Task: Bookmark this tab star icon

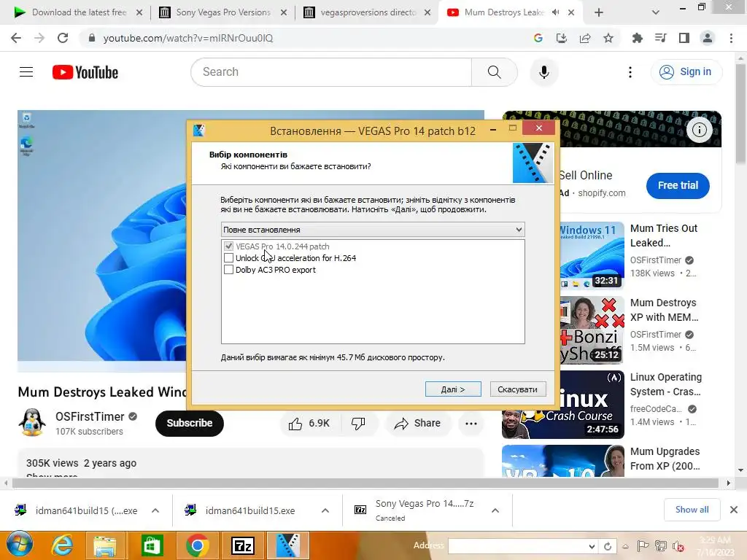Action: pyautogui.click(x=608, y=38)
